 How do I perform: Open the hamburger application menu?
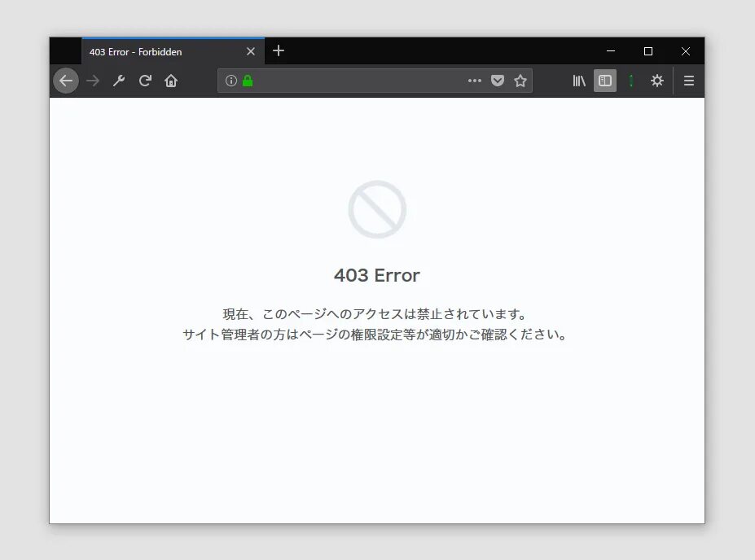[689, 81]
